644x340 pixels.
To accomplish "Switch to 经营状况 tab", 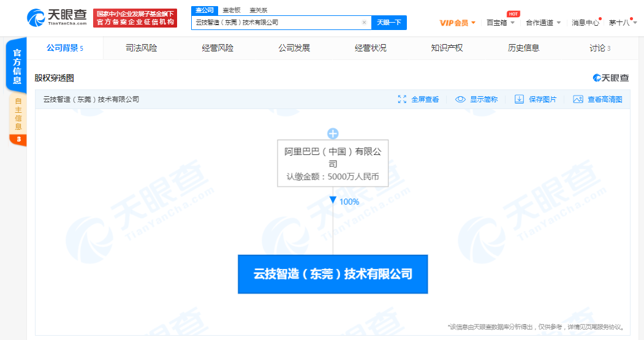I will (x=371, y=48).
